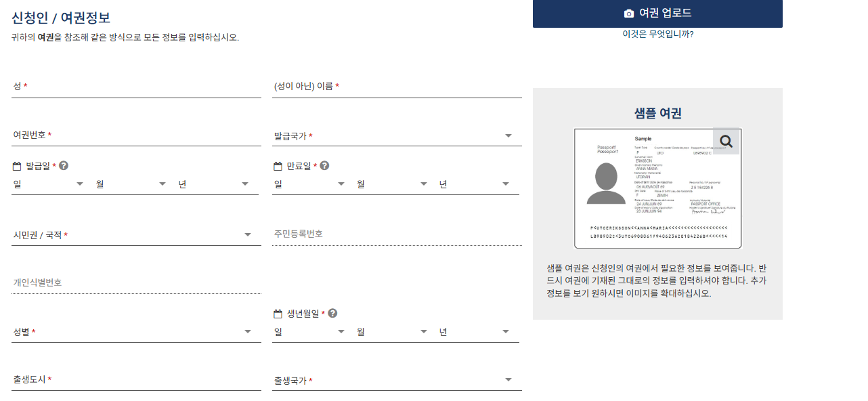
Task: Click the 여권 업로드 button
Action: click(657, 14)
